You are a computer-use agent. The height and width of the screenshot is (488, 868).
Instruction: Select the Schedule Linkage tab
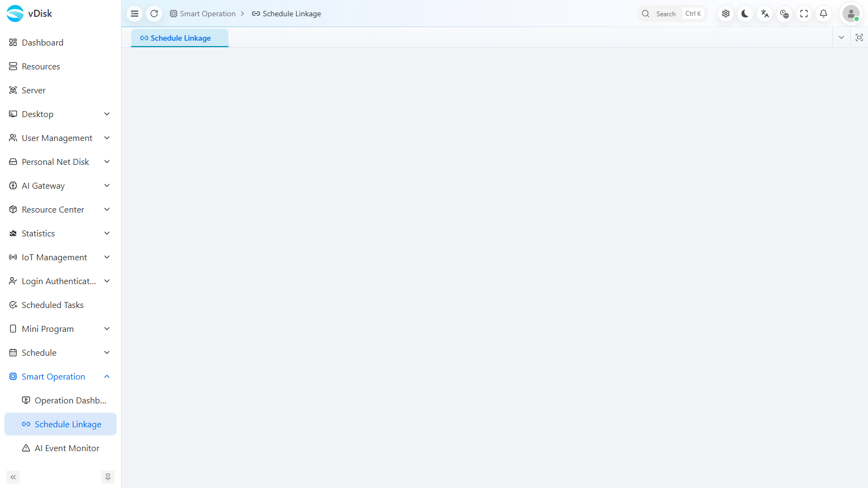180,38
